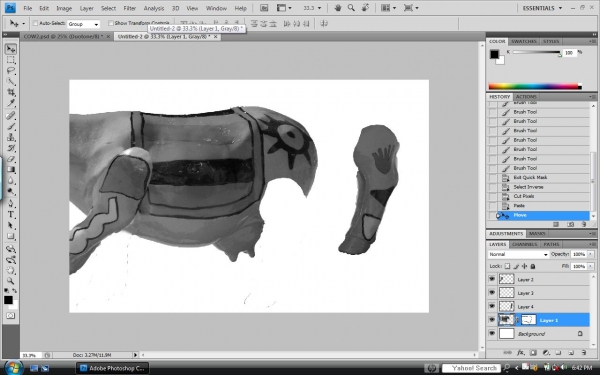The width and height of the screenshot is (600, 375).
Task: Enable Show Transform Controls checkbox
Action: coord(111,23)
